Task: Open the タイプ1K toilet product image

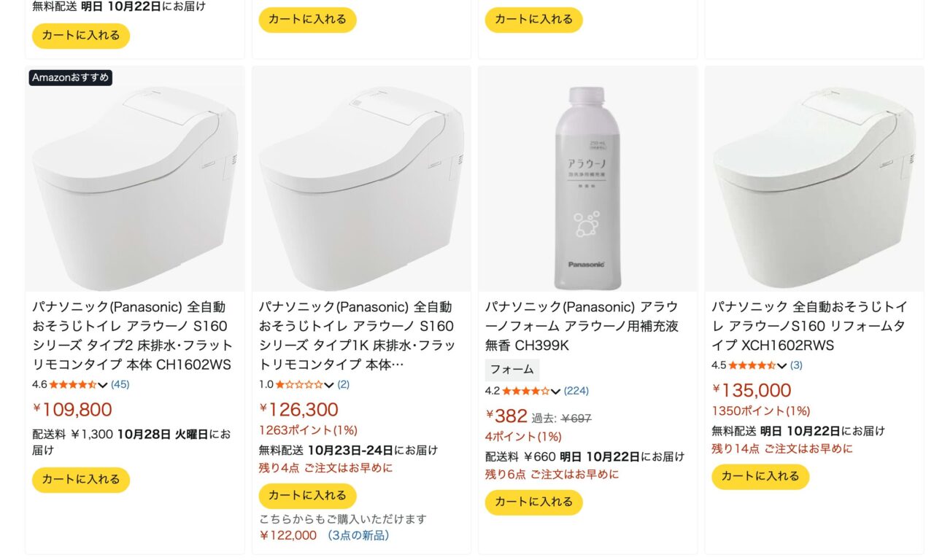Action: 361,179
